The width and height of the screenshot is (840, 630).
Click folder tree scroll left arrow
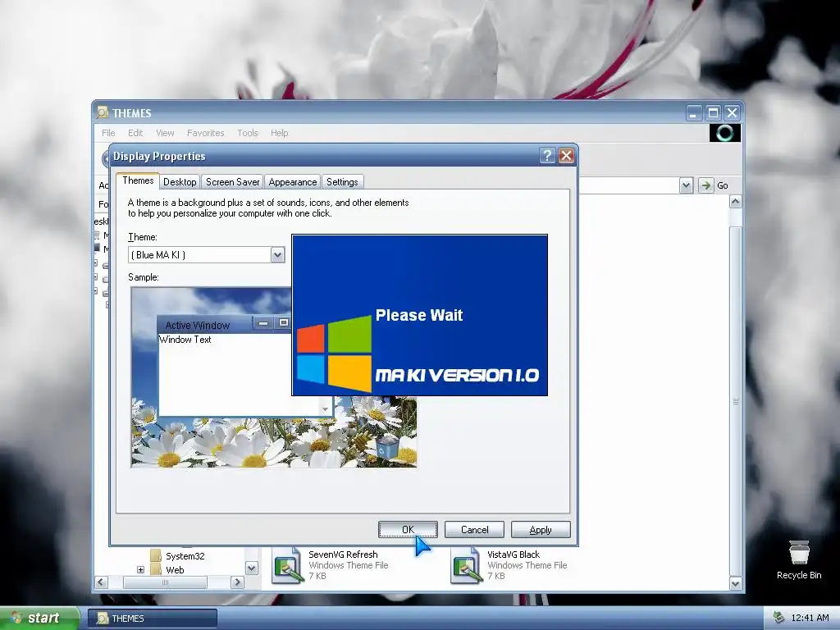point(101,582)
